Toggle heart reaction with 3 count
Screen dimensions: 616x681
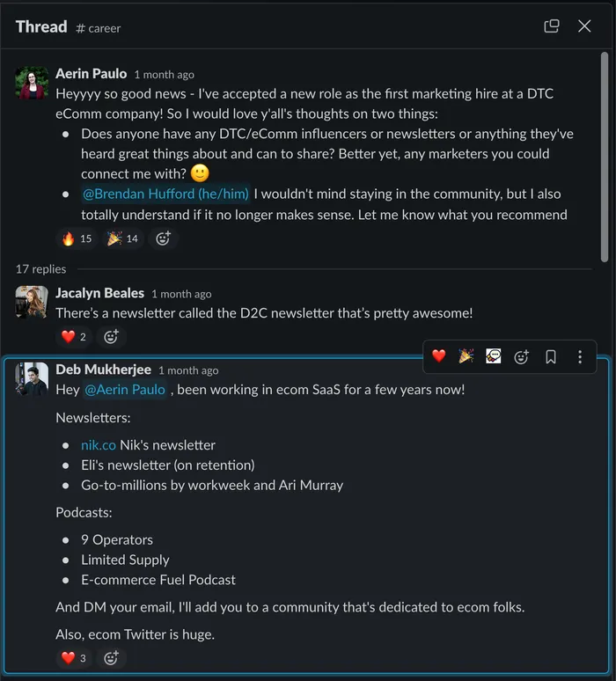74,657
